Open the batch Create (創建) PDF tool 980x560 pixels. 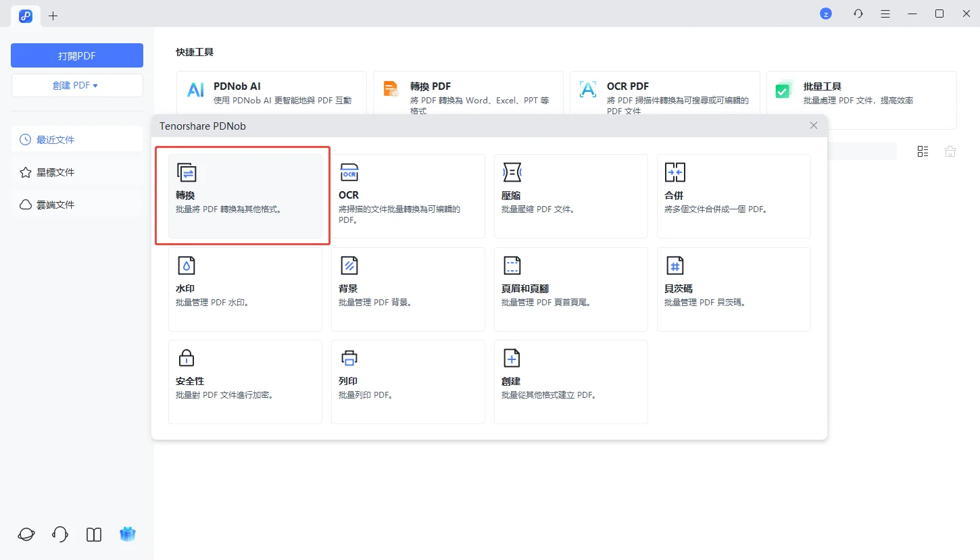[570, 382]
